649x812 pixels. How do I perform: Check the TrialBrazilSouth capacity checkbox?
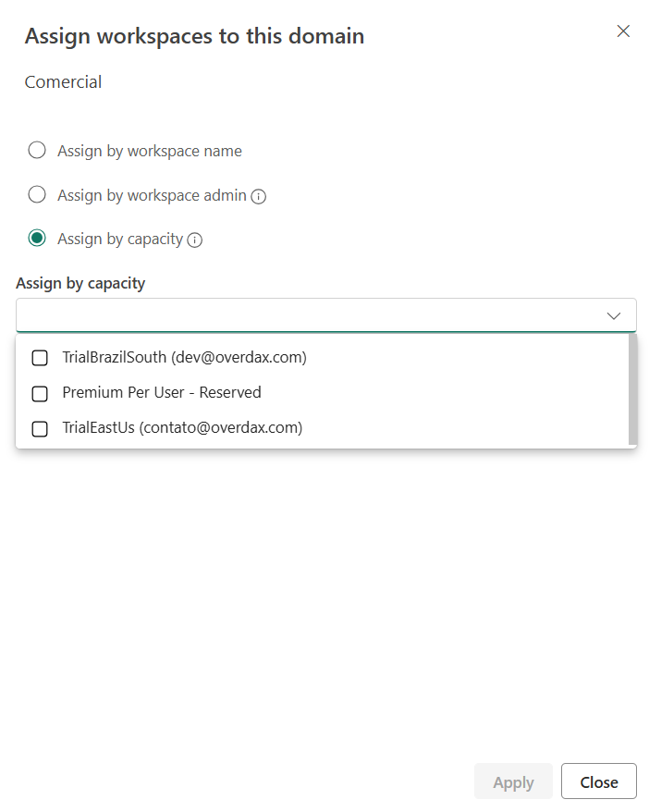pyautogui.click(x=40, y=358)
